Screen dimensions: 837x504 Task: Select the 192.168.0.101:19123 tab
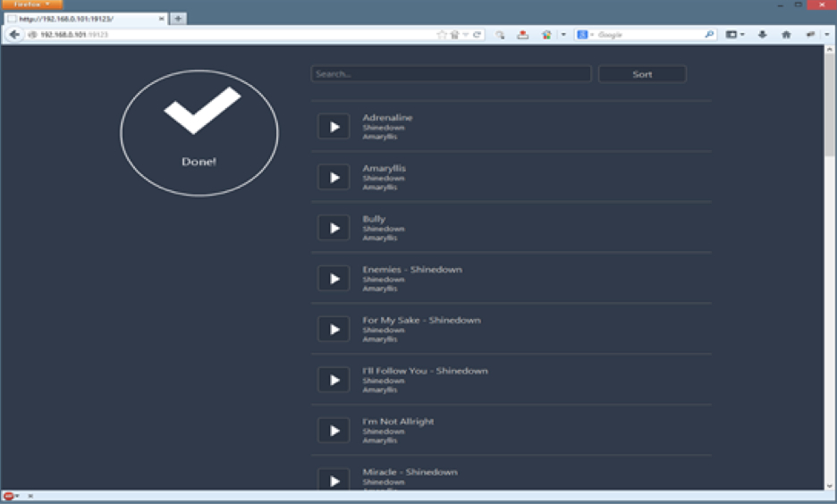[x=86, y=19]
